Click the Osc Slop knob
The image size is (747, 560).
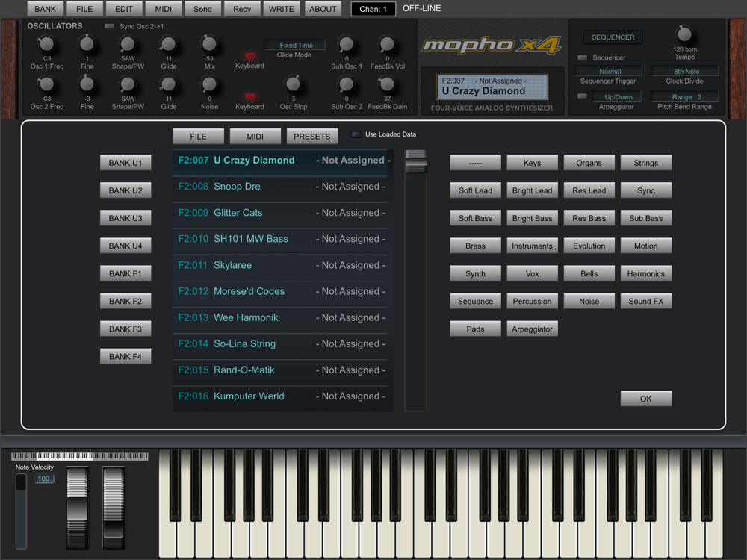pos(293,84)
